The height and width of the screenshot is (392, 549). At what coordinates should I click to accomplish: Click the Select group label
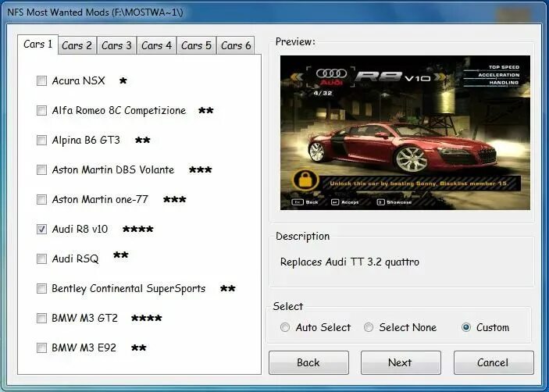tap(288, 306)
